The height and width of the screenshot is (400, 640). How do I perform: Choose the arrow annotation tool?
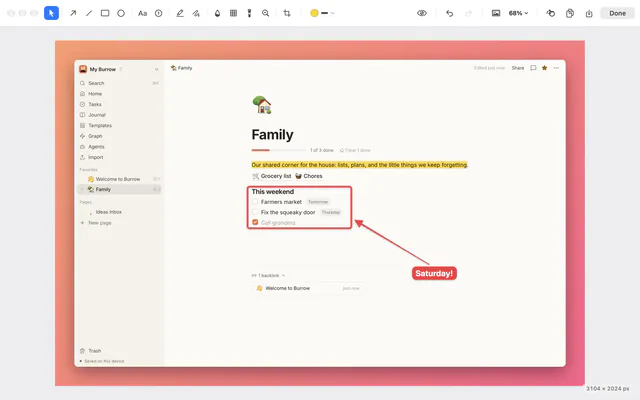point(73,13)
